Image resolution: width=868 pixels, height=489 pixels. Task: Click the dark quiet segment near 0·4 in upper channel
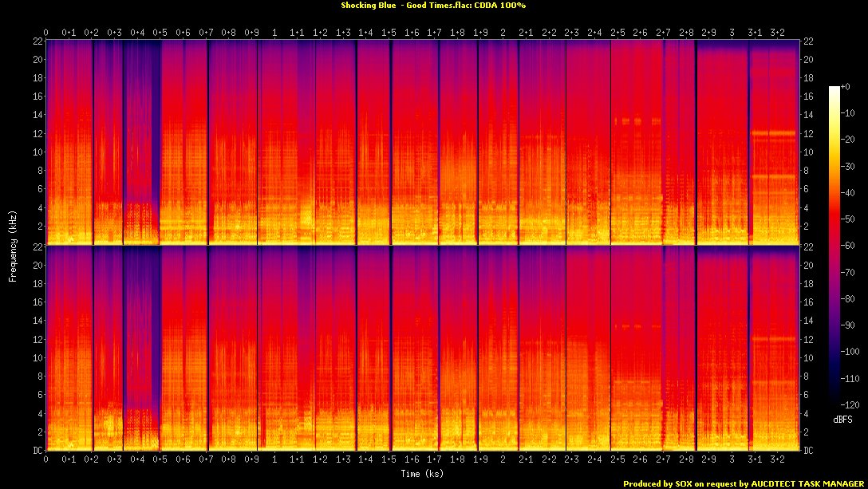coord(142,120)
